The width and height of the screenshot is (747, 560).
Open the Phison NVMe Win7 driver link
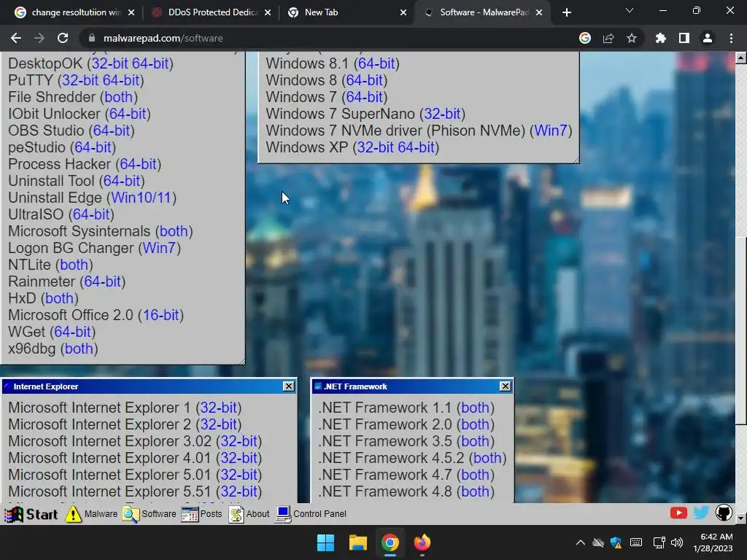(x=551, y=131)
